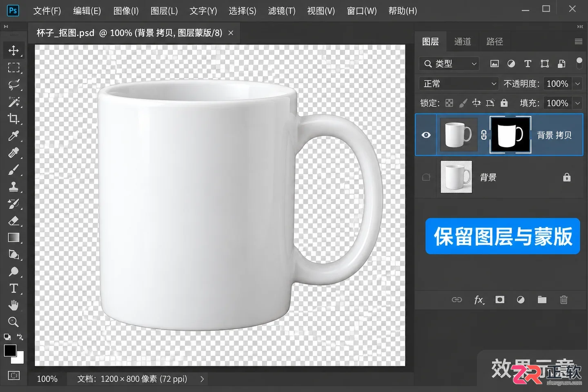Expand the 不透明度 opacity slider arrow

(x=577, y=84)
